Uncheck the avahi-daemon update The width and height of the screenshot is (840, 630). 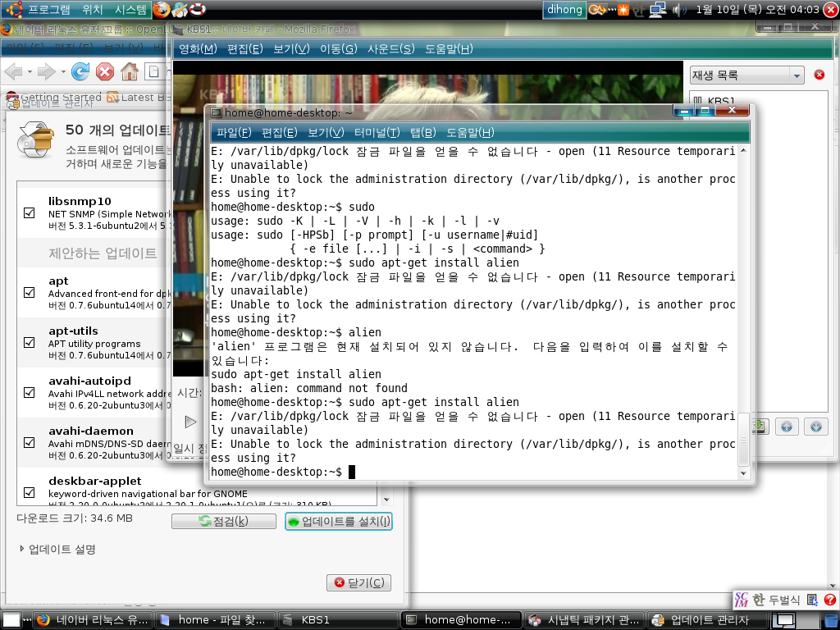(30, 442)
